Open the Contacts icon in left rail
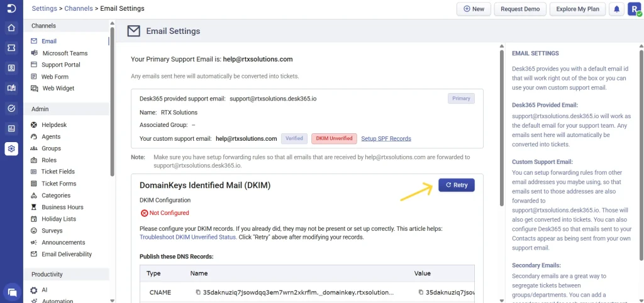 point(11,68)
